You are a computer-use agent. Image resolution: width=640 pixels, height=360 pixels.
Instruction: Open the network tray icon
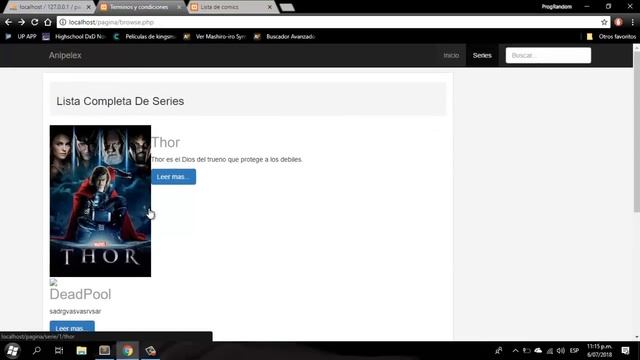click(x=550, y=351)
